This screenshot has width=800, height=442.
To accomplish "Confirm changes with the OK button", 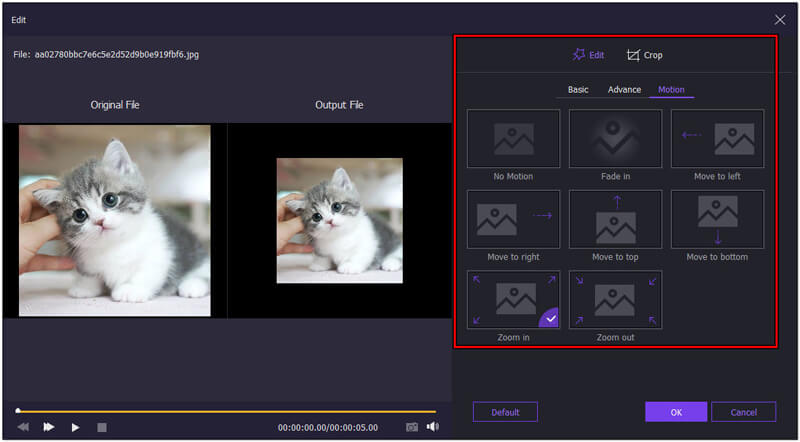I will coord(676,412).
